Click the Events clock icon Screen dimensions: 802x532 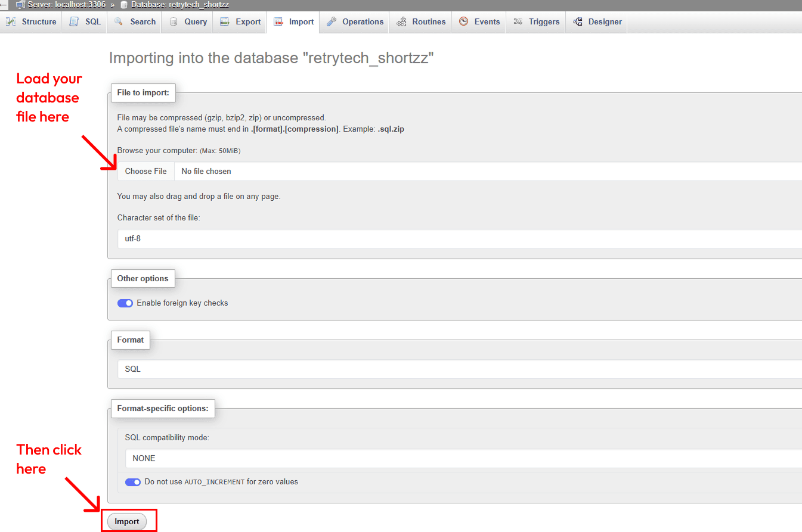pos(463,22)
